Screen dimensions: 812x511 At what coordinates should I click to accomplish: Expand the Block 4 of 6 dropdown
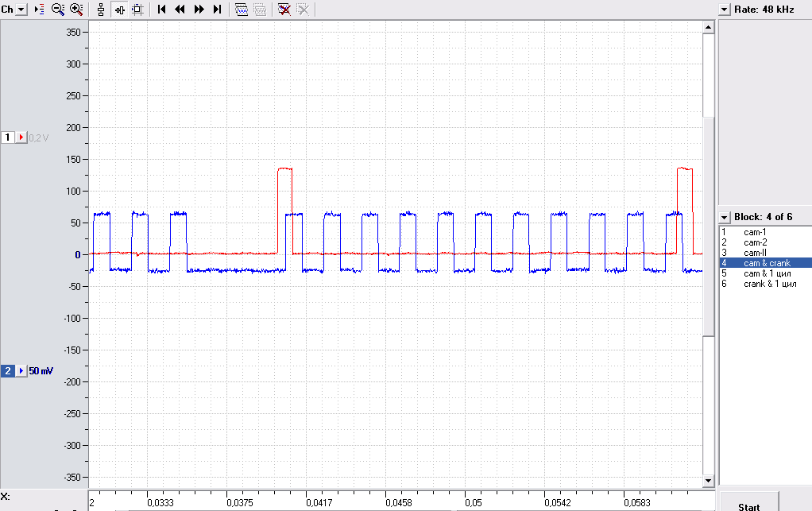725,218
